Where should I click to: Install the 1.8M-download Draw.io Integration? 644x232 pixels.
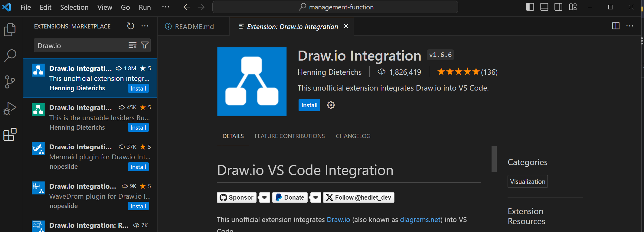pyautogui.click(x=138, y=88)
